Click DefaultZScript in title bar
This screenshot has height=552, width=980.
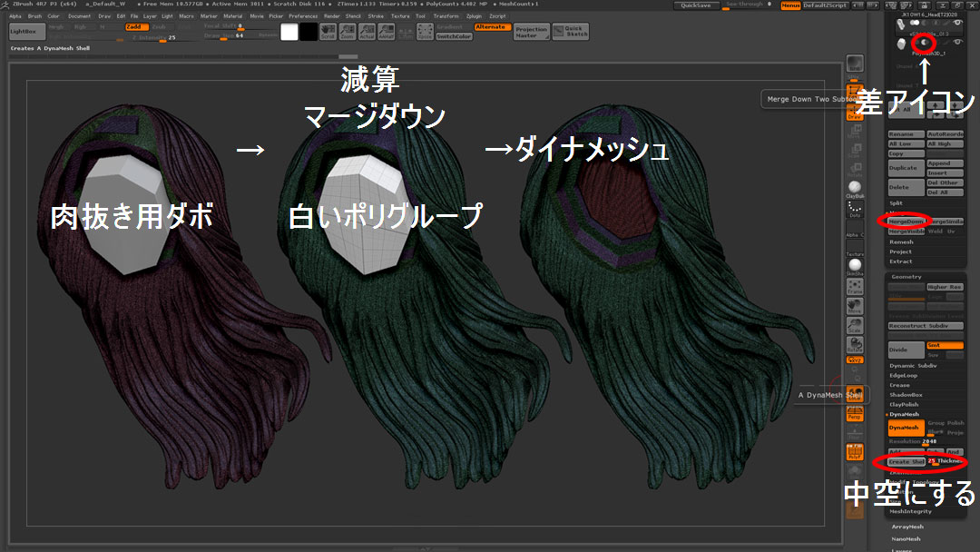pos(824,5)
